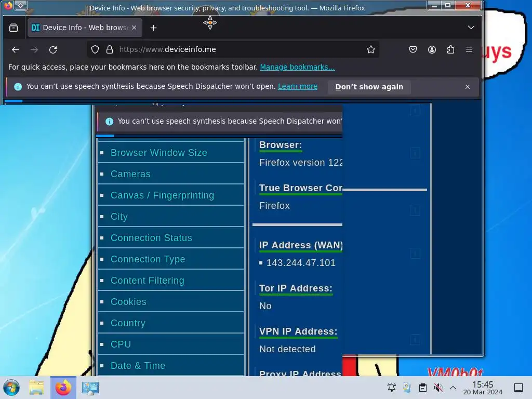The height and width of the screenshot is (399, 532).
Task: Open the Date & Time link
Action: (138, 366)
